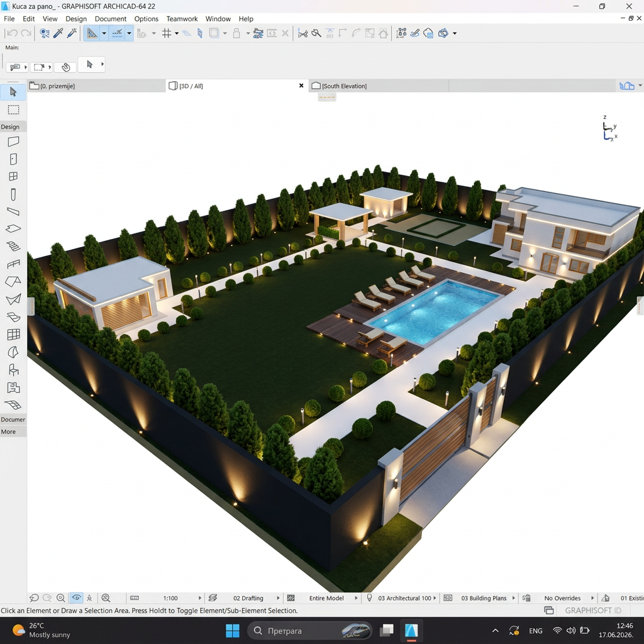Click the Undo arrow in toolbar
This screenshot has height=644, width=644.
[13, 33]
